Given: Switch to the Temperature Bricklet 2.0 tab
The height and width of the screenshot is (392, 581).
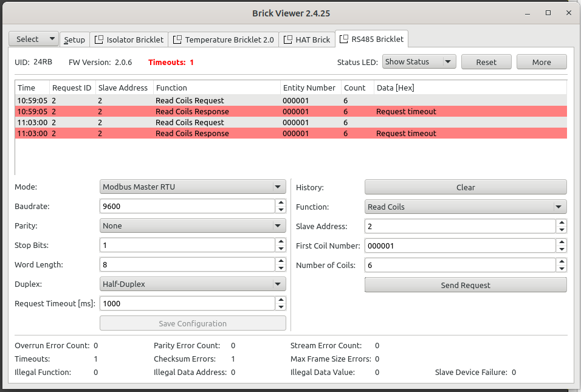Looking at the screenshot, I should coord(224,40).
